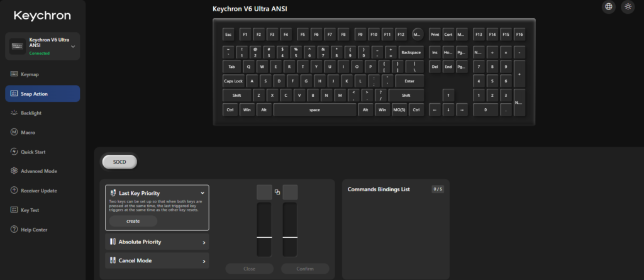Click the right key travel slider
The image size is (644, 280).
(290, 230)
